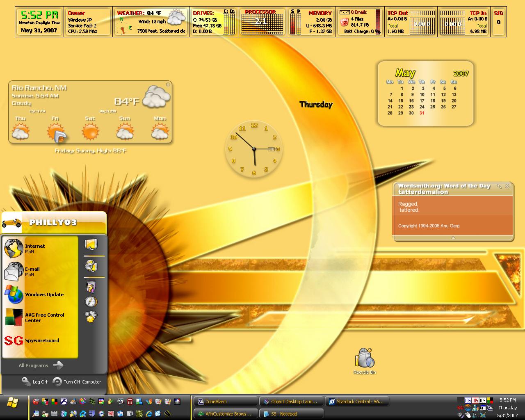Select day 31 on May calendar
This screenshot has height=420, width=525.
pyautogui.click(x=422, y=113)
